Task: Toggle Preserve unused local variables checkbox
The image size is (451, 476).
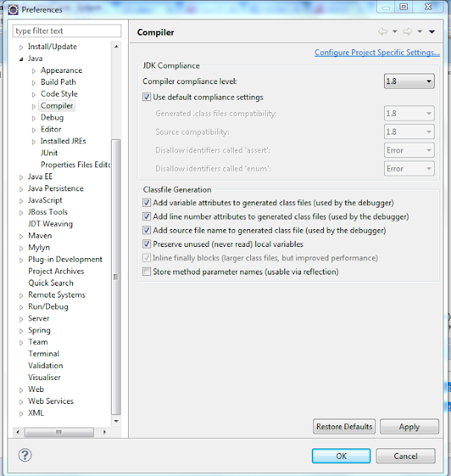Action: tap(147, 244)
